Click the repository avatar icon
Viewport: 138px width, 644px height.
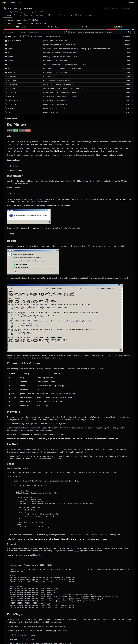point(5,8)
